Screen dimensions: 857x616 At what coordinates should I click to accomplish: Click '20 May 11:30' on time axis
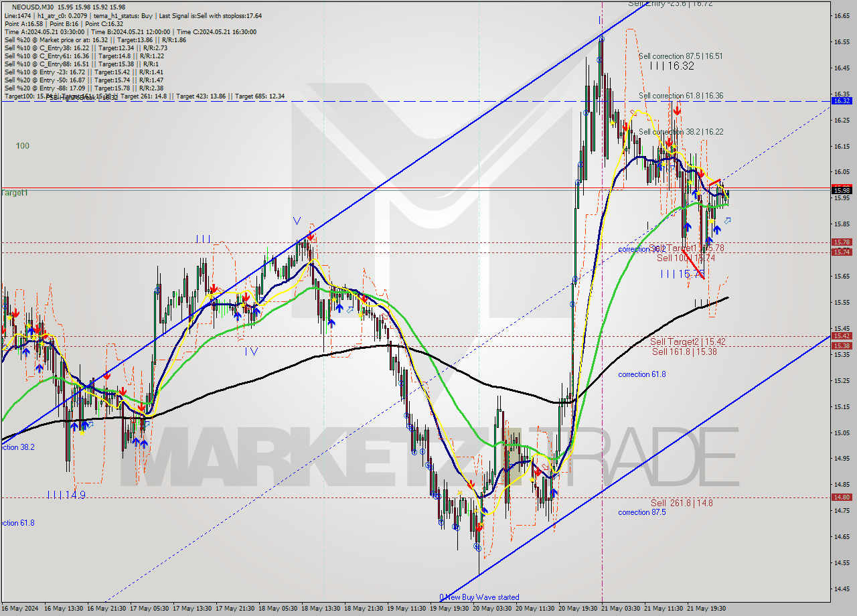coord(536,609)
